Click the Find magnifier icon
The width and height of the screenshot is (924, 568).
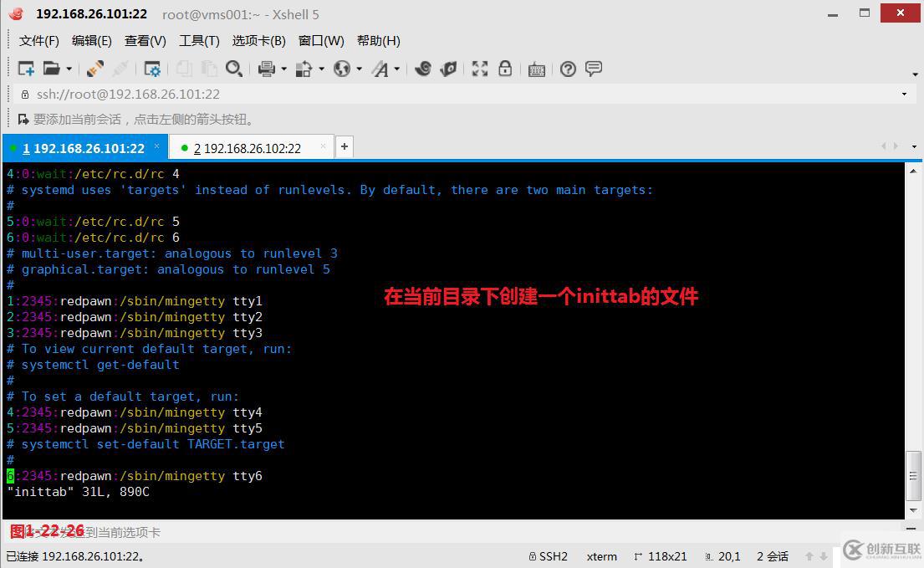click(234, 69)
